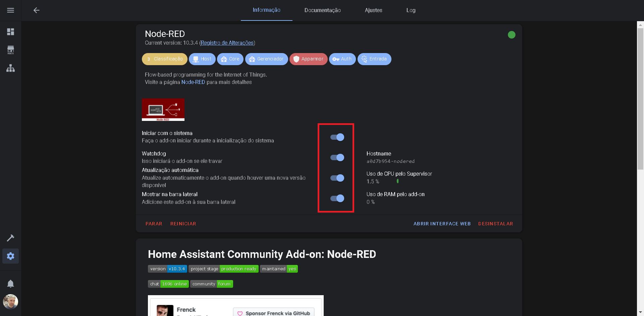Click the community forum badge

click(x=212, y=284)
